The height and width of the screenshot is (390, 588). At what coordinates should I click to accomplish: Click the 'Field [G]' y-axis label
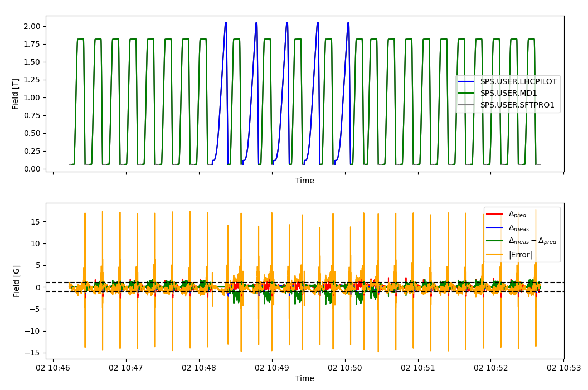tap(17, 281)
